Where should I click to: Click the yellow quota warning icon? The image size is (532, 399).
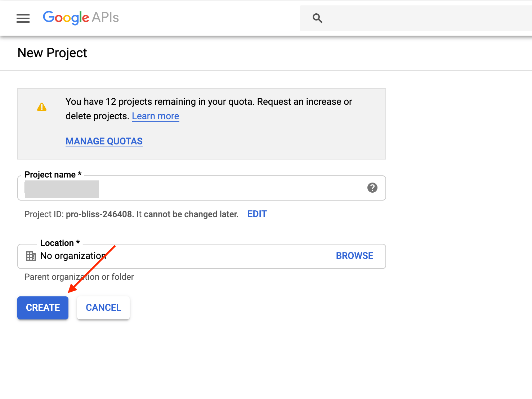42,107
